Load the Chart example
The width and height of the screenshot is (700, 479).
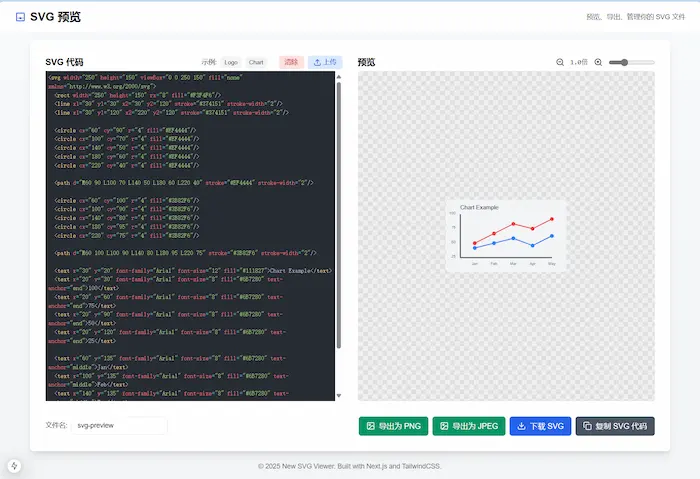[x=257, y=62]
